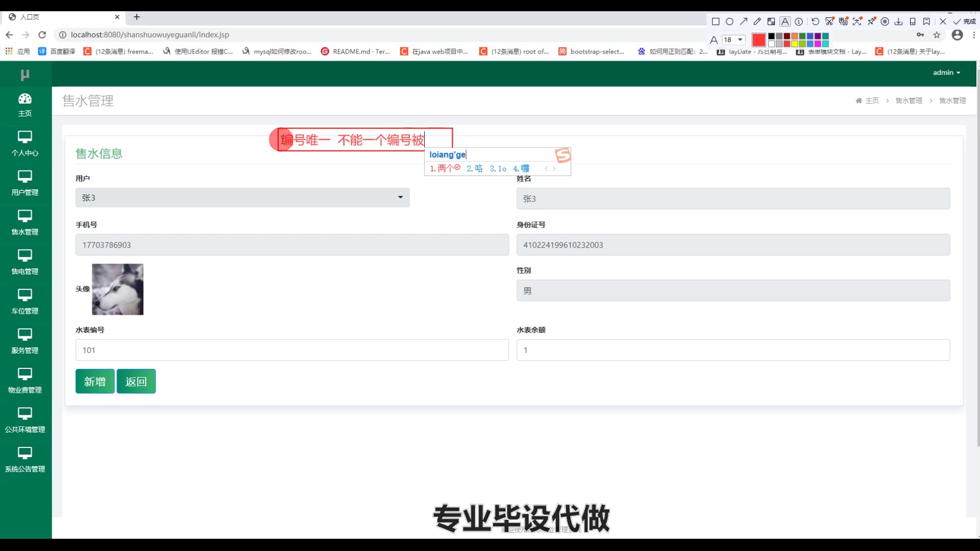Click the husky avatar thumbnail

coord(117,289)
